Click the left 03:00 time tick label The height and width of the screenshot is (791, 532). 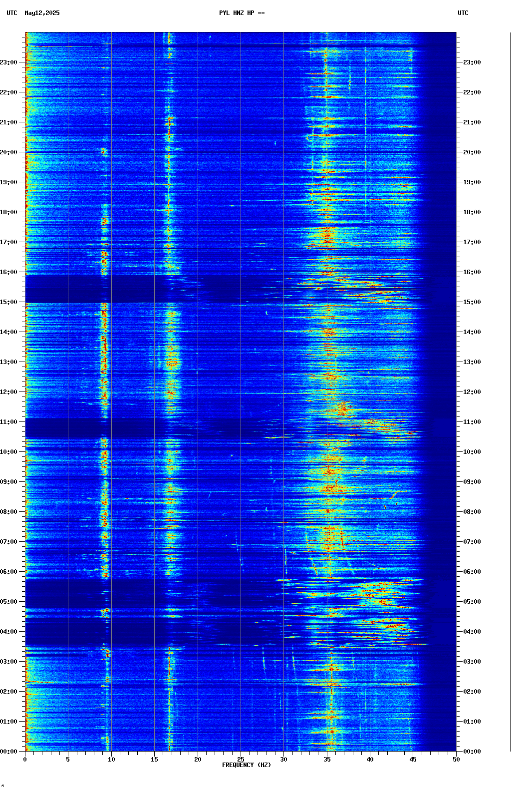click(x=8, y=662)
